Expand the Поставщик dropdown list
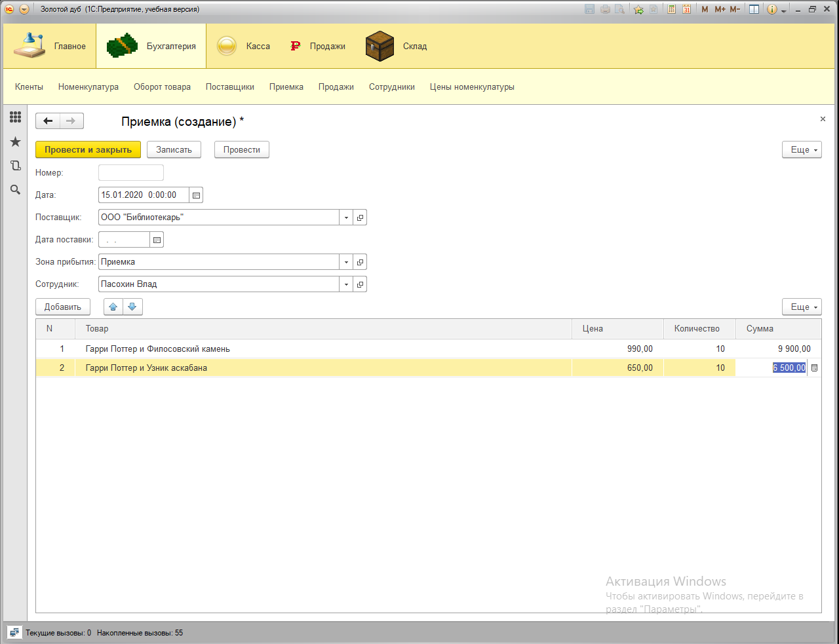 346,217
